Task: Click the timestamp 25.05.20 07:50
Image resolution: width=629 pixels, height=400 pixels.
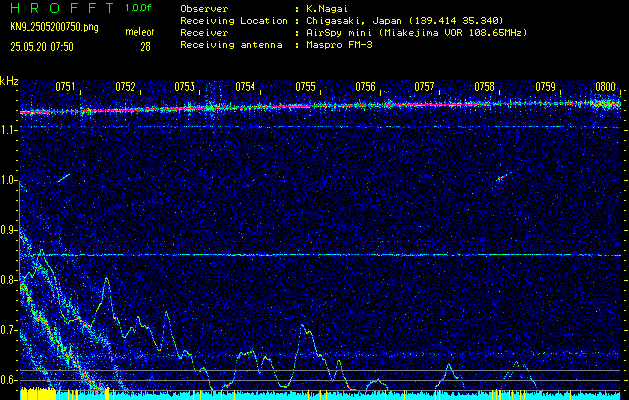Action: (x=42, y=47)
